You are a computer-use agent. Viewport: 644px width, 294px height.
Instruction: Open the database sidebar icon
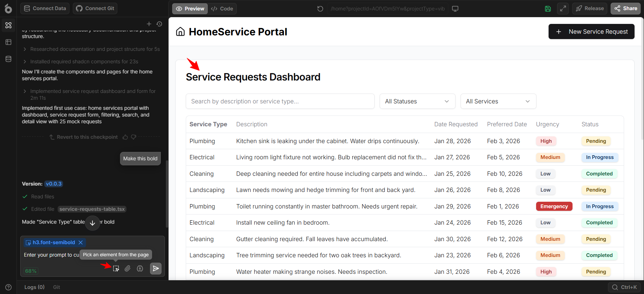pos(8,59)
